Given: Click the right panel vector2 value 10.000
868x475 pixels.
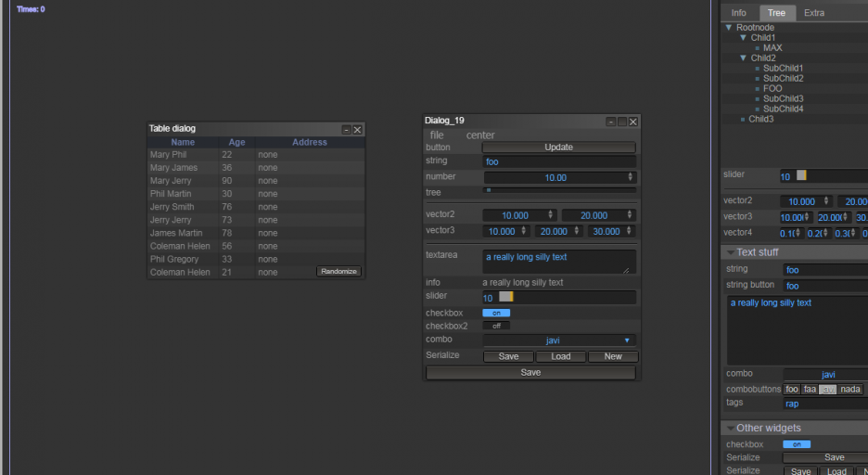Looking at the screenshot, I should click(806, 201).
